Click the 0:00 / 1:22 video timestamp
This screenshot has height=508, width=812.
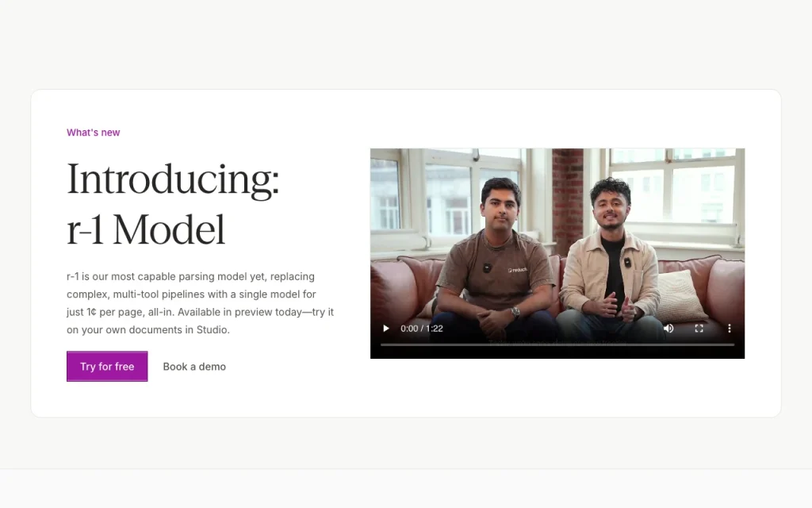click(x=422, y=328)
